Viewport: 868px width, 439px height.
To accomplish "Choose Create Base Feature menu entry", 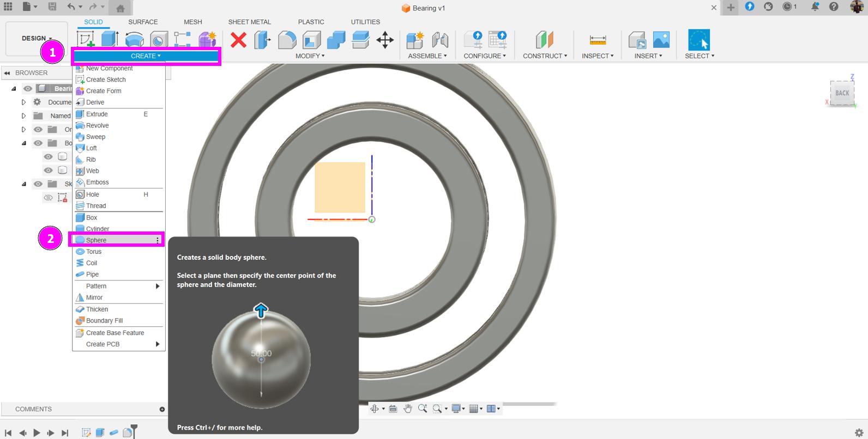I will (119, 333).
